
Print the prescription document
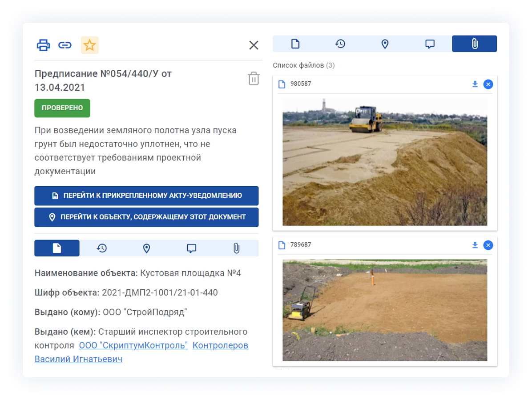pyautogui.click(x=44, y=45)
